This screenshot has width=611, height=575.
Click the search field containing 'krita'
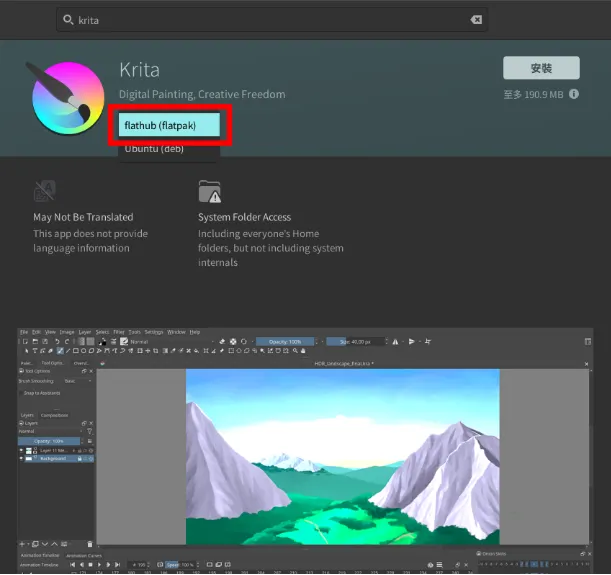pyautogui.click(x=272, y=19)
